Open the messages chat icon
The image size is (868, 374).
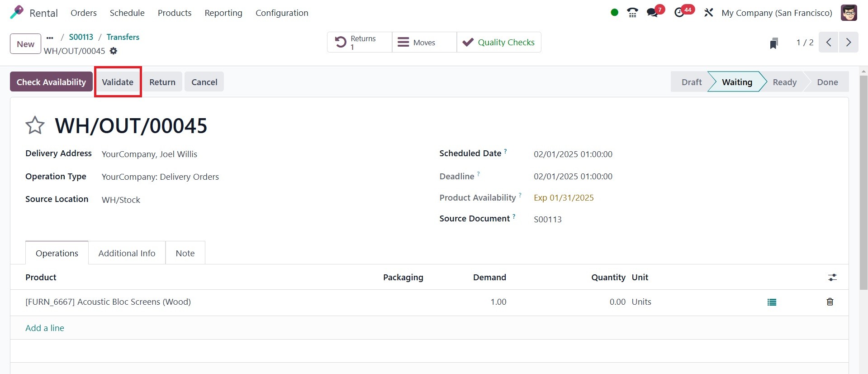click(652, 13)
